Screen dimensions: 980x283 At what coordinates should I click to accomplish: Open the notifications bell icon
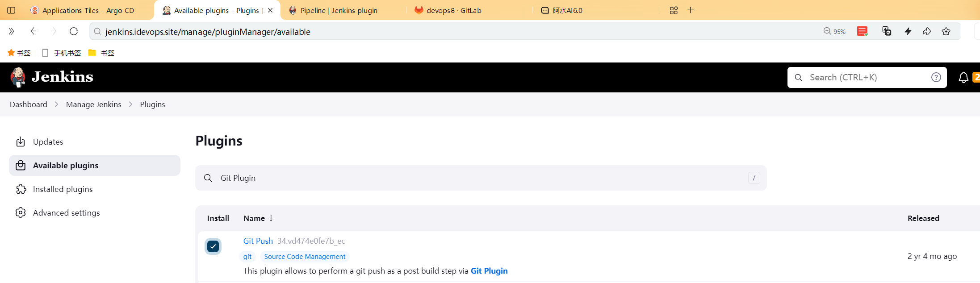pos(963,77)
